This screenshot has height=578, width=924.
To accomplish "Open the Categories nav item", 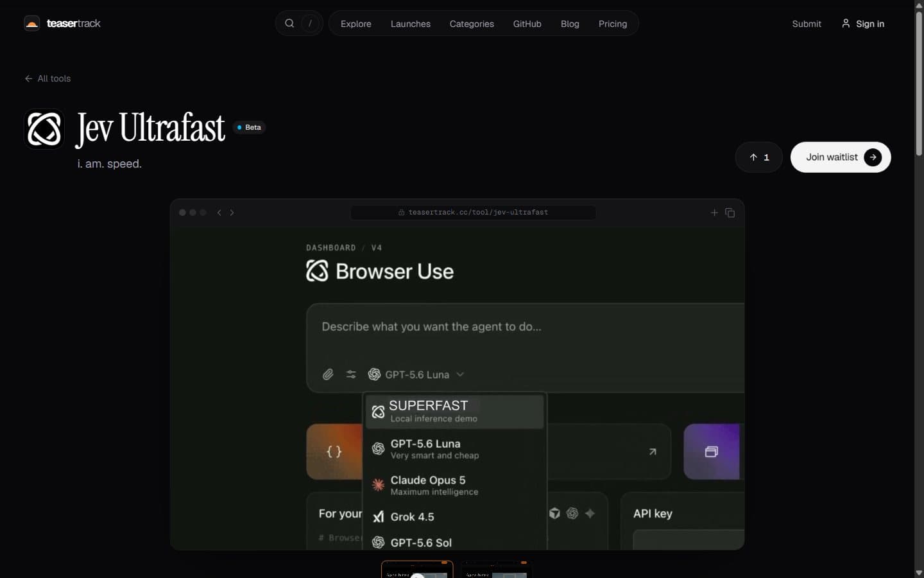I will coord(472,24).
